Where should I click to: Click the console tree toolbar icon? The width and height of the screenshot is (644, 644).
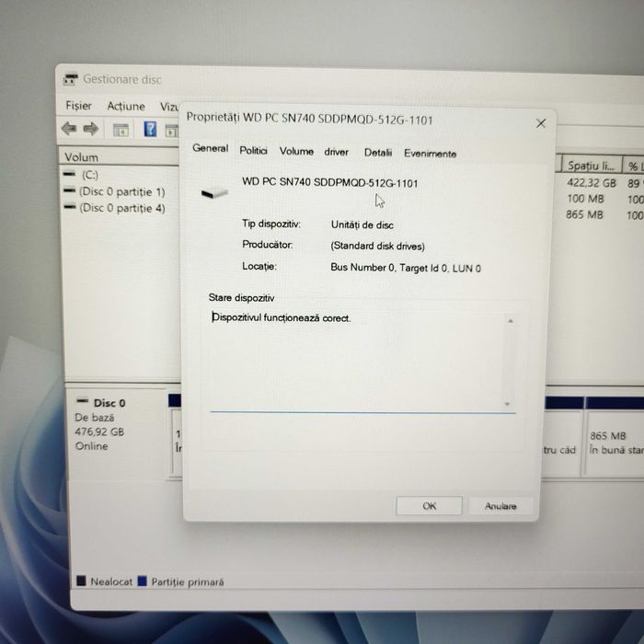coord(121,131)
